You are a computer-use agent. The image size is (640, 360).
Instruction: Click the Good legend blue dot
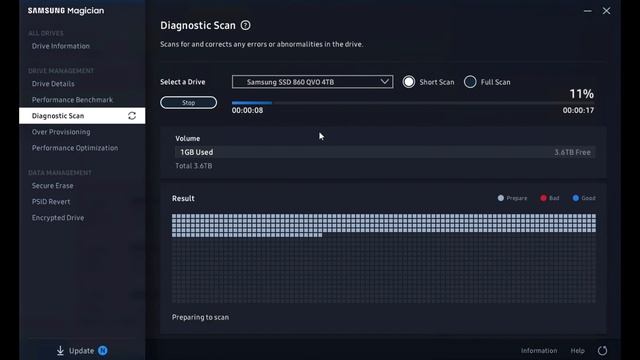(x=576, y=198)
